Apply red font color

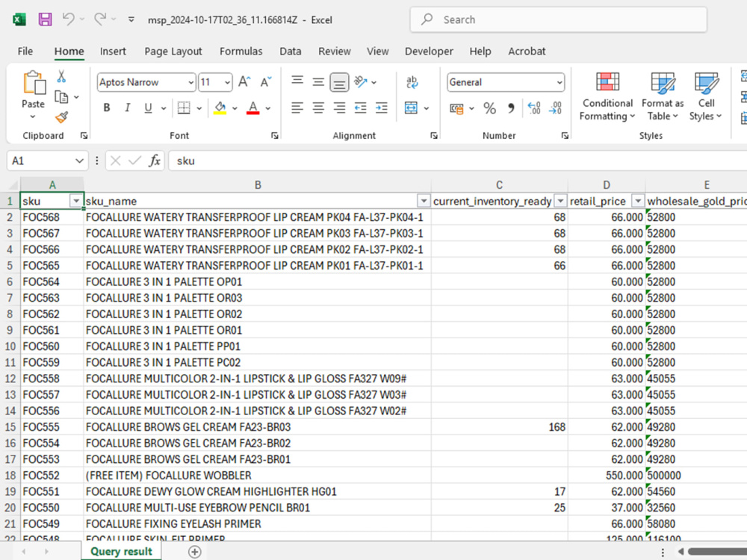click(x=253, y=108)
